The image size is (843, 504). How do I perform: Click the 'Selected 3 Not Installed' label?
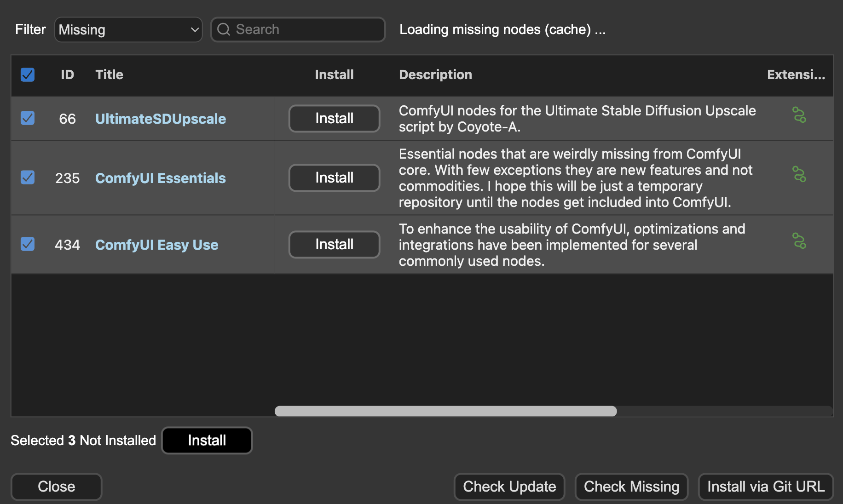pos(83,441)
